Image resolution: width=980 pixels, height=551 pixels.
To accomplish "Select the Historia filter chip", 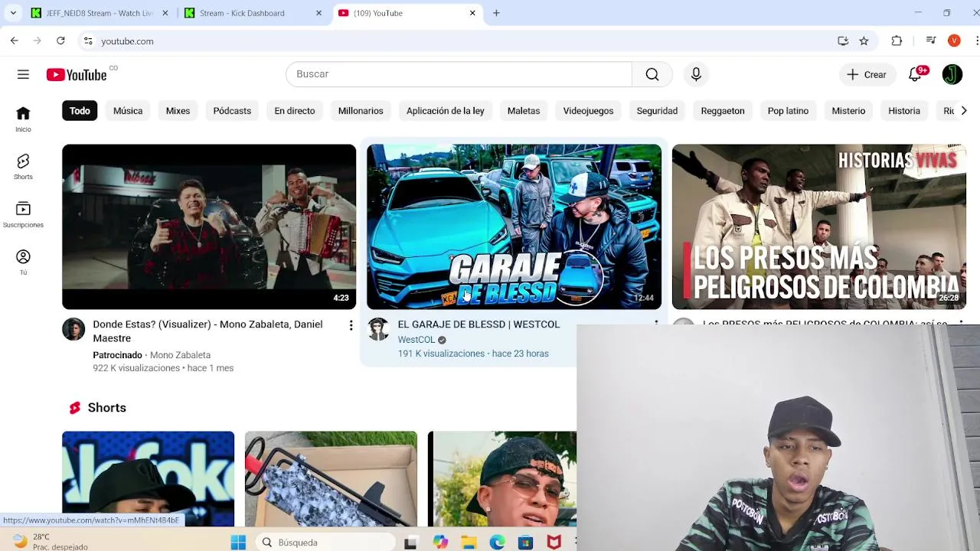I will [x=904, y=111].
